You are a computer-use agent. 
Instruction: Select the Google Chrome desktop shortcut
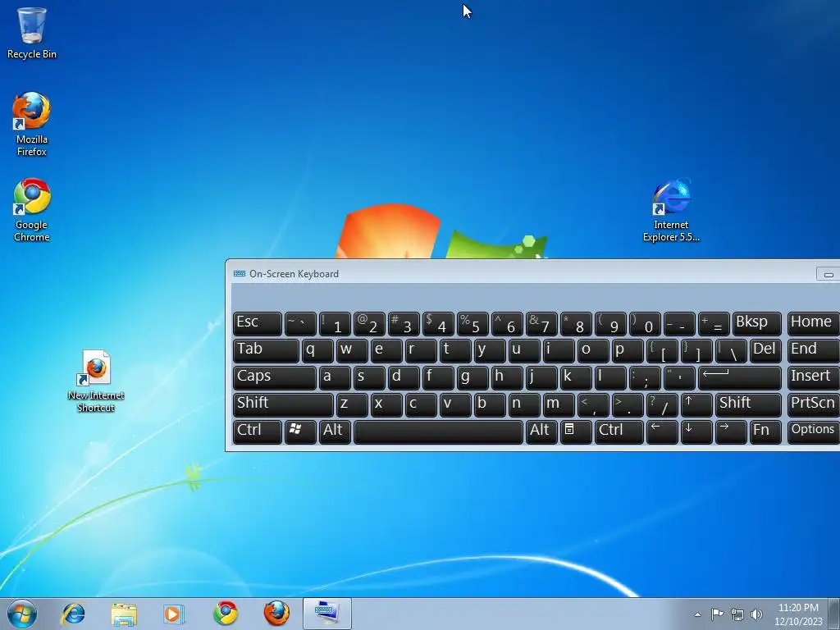32,210
